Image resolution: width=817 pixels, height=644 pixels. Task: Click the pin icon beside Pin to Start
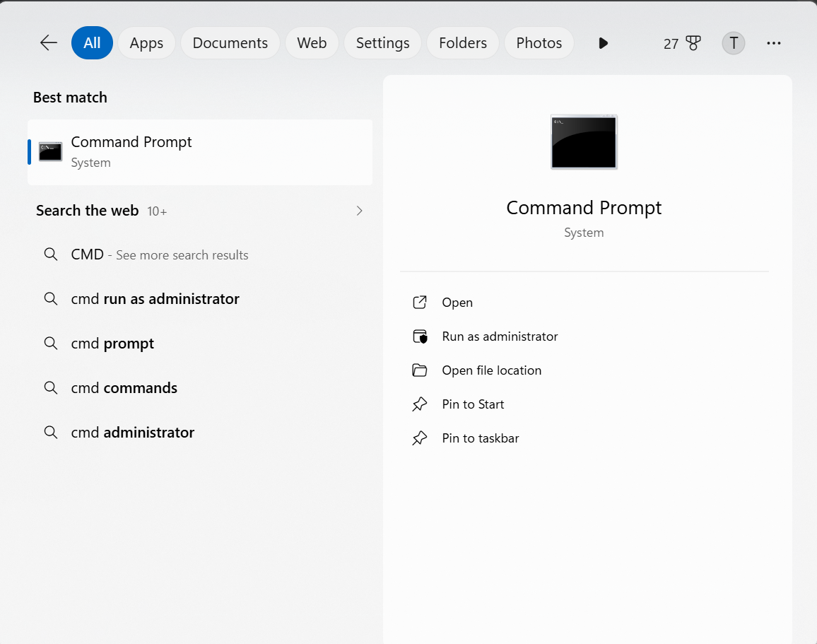click(419, 404)
